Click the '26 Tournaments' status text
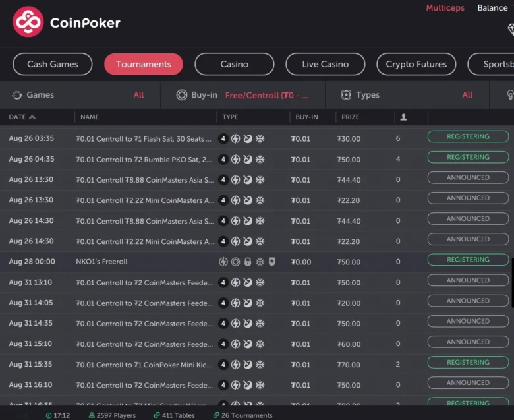The width and height of the screenshot is (514, 420). 247,415
